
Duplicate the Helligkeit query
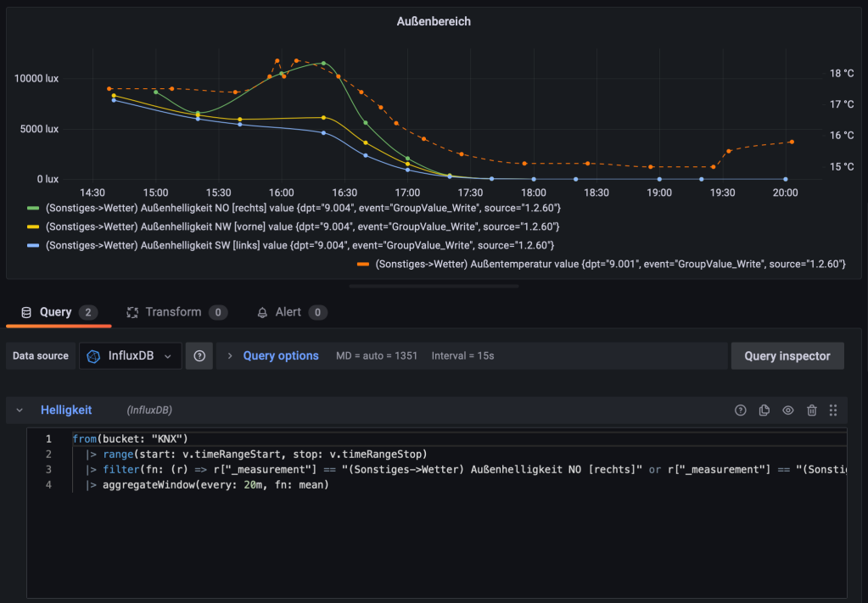(x=764, y=410)
